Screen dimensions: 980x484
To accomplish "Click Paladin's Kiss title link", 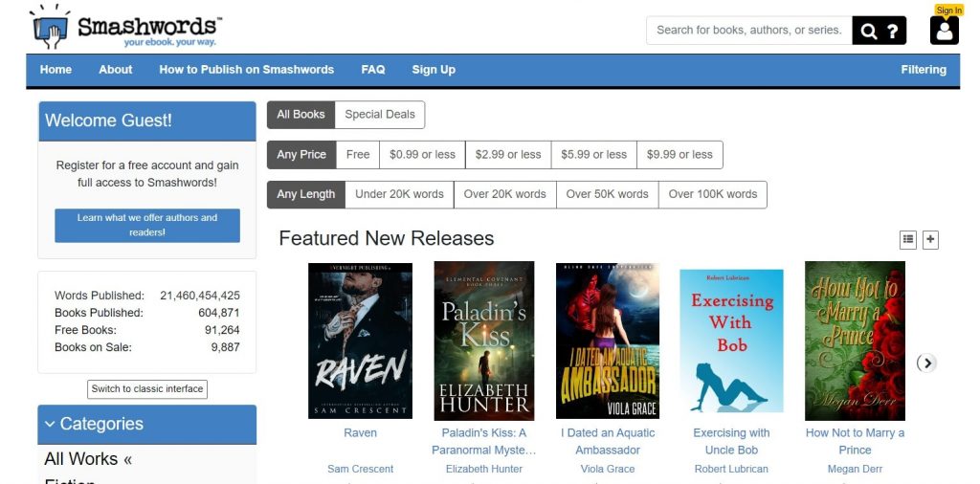I will point(483,442).
